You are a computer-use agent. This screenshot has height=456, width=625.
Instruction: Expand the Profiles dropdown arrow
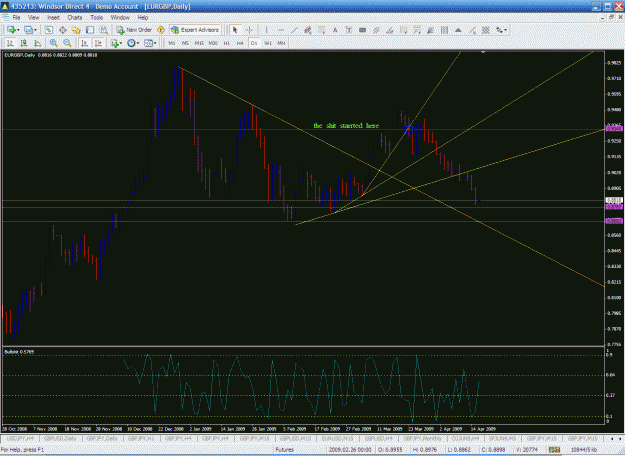coord(35,30)
